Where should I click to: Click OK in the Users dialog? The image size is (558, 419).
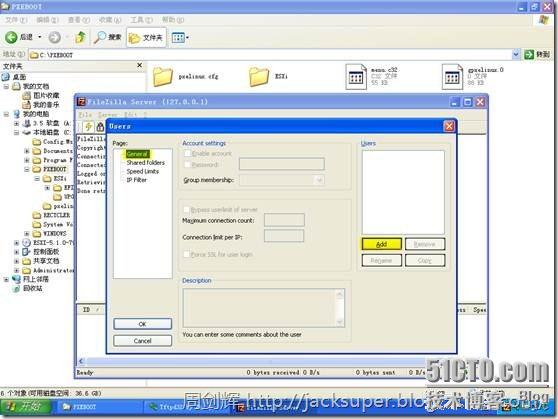(142, 324)
